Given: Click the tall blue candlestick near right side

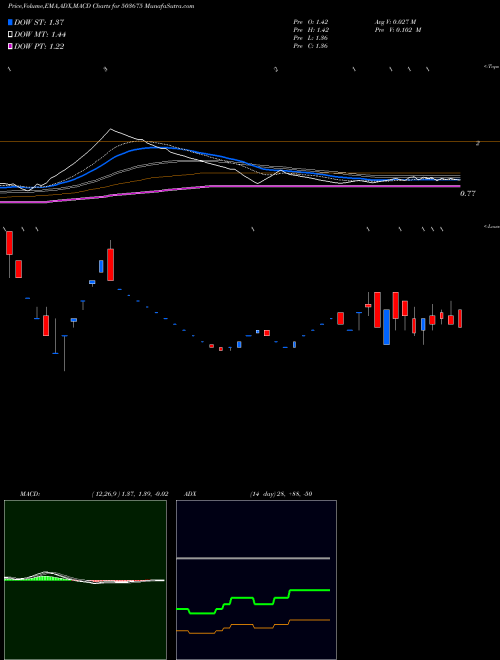Looking at the screenshot, I should pyautogui.click(x=386, y=327).
